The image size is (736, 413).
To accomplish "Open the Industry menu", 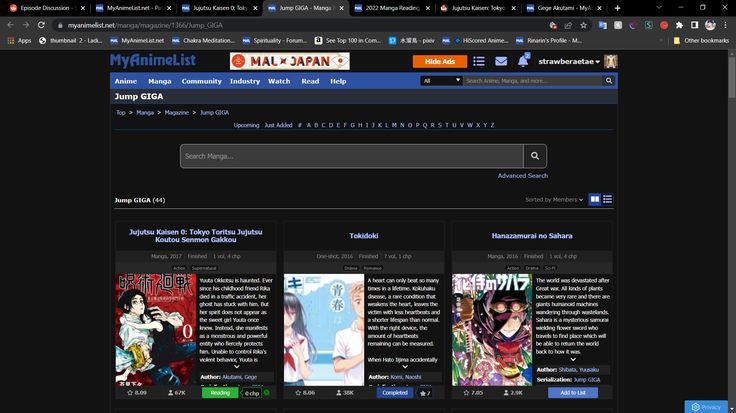I will click(245, 81).
